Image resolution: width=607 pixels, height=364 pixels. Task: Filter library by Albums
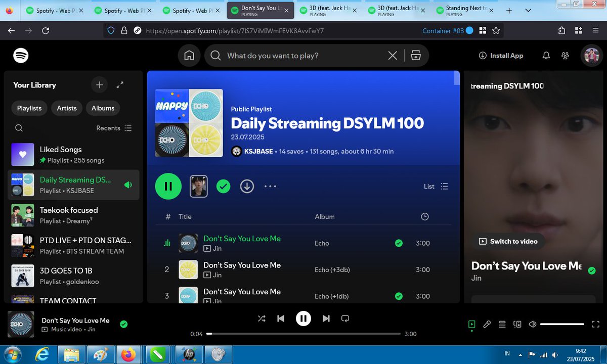click(103, 108)
